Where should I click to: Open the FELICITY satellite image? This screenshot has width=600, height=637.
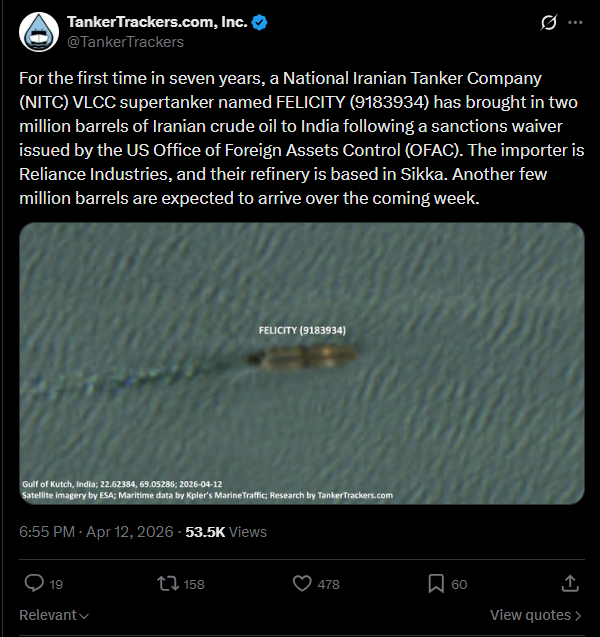pos(301,363)
